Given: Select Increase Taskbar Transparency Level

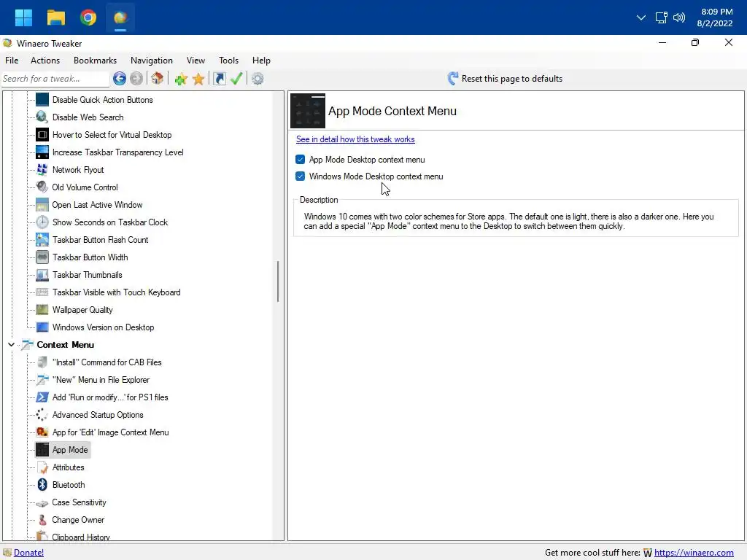Looking at the screenshot, I should [x=117, y=152].
